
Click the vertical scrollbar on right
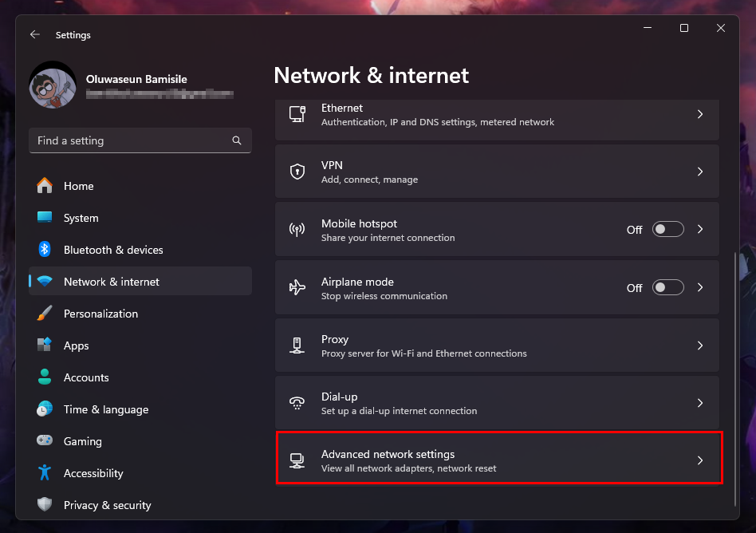pyautogui.click(x=735, y=375)
